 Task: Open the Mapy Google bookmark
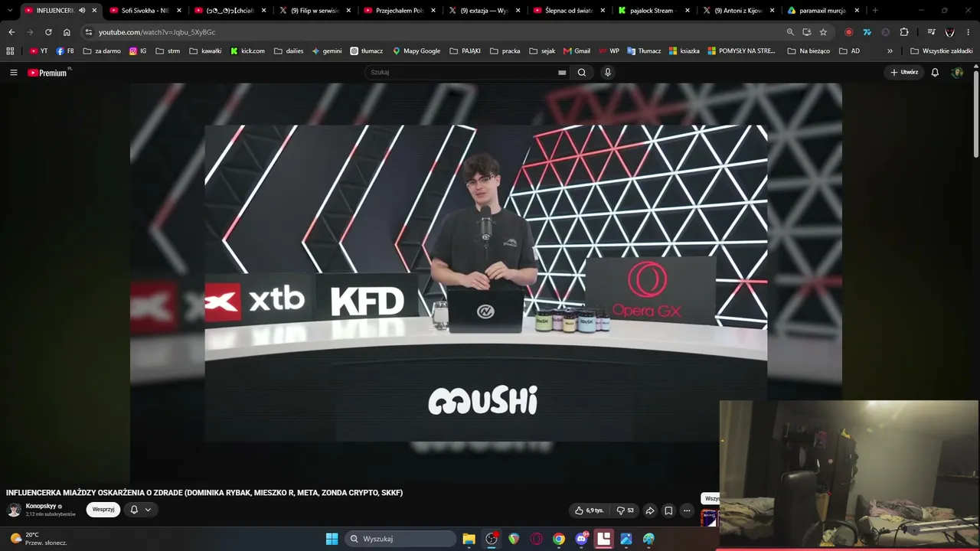click(416, 51)
